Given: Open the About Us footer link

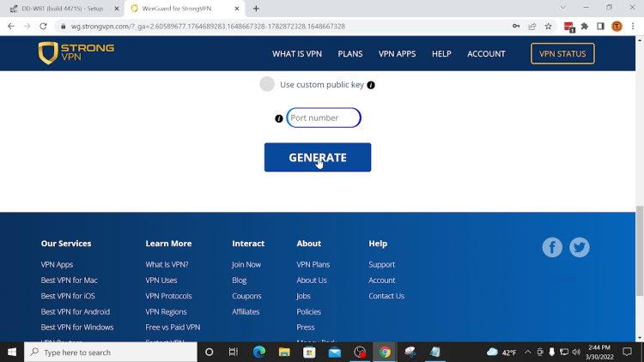Looking at the screenshot, I should [312, 281].
